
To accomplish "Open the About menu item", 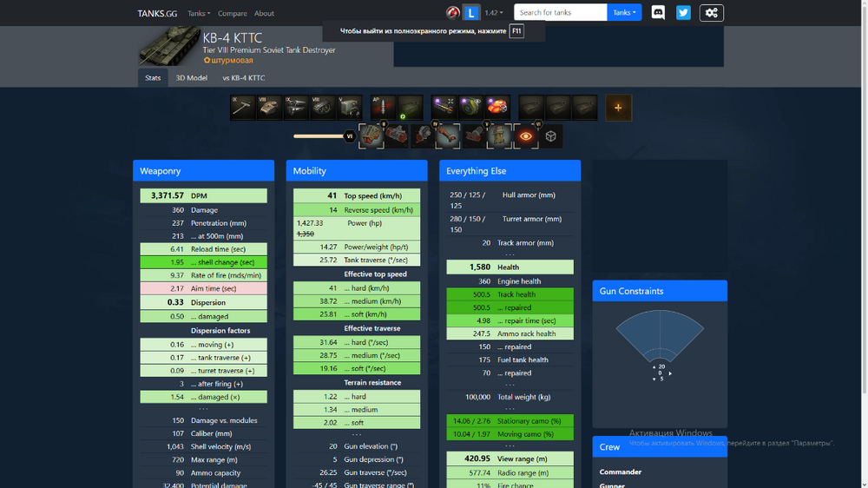I will click(x=264, y=13).
